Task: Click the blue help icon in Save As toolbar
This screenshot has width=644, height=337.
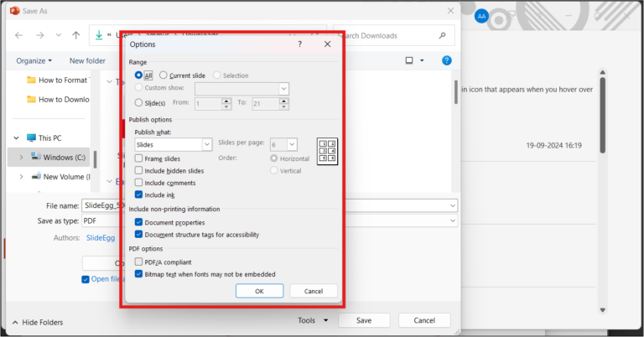Action: pos(446,60)
